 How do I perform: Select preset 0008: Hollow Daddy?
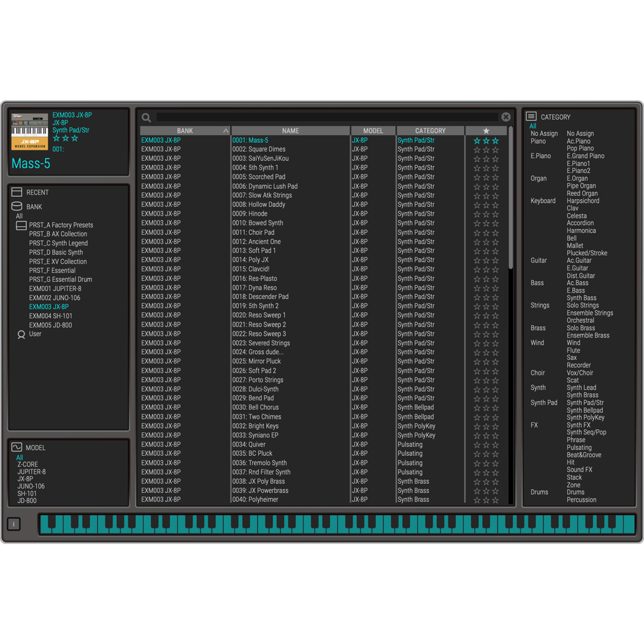[259, 204]
